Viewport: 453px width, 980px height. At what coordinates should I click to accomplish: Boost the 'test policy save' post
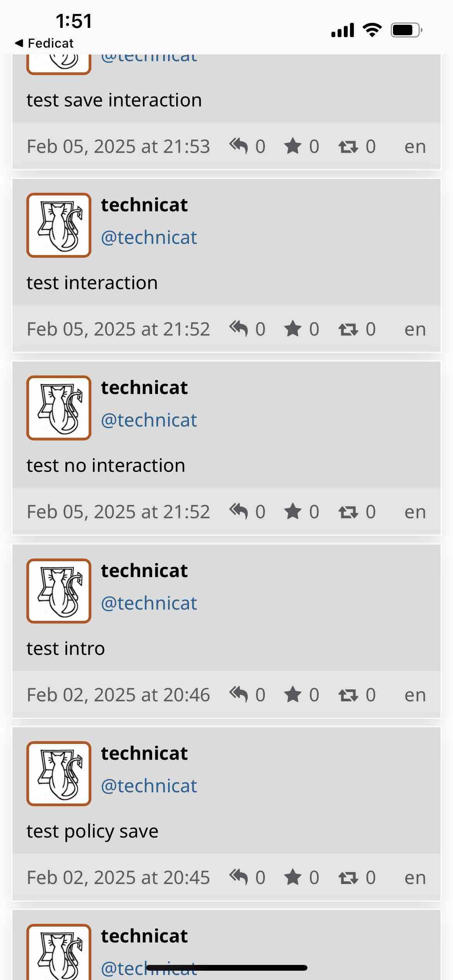tap(348, 878)
